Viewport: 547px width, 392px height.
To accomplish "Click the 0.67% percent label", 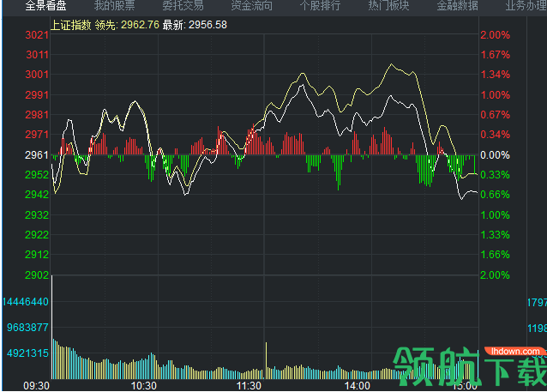I will (495, 114).
